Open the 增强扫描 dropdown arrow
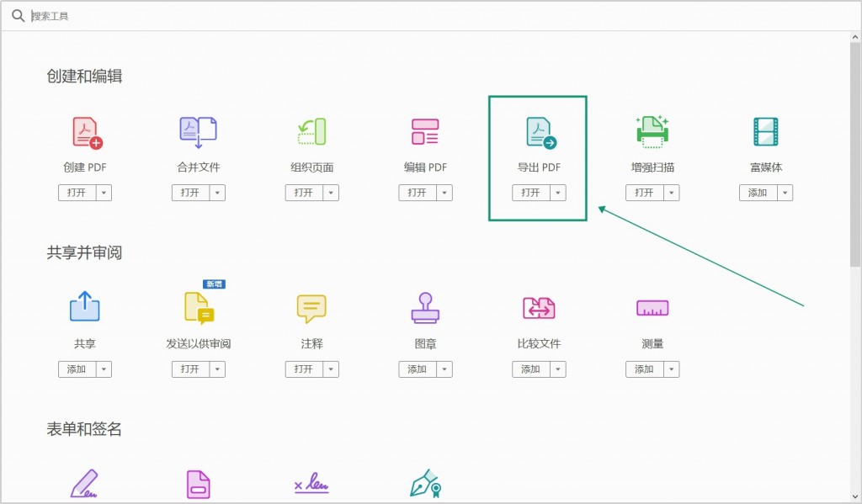 click(x=671, y=193)
